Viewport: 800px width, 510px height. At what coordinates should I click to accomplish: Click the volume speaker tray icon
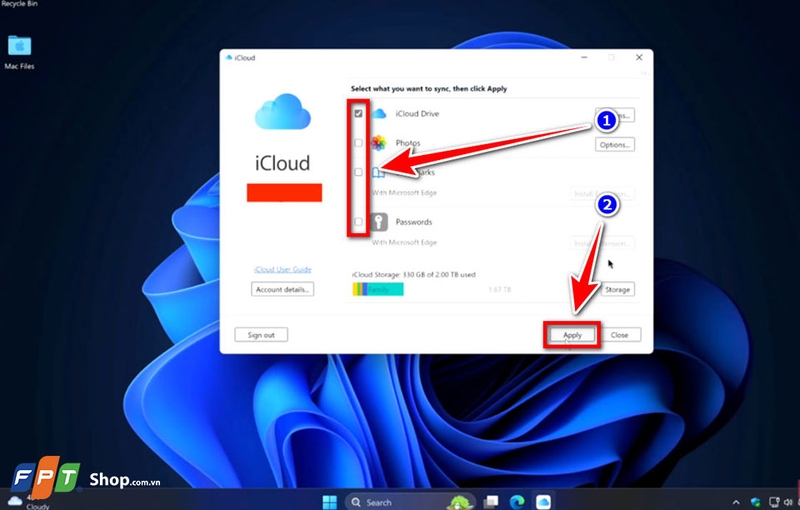pyautogui.click(x=787, y=502)
